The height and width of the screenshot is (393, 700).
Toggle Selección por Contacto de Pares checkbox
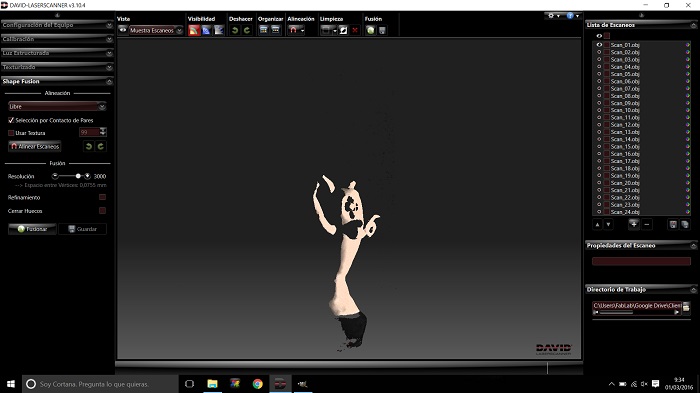click(x=11, y=120)
